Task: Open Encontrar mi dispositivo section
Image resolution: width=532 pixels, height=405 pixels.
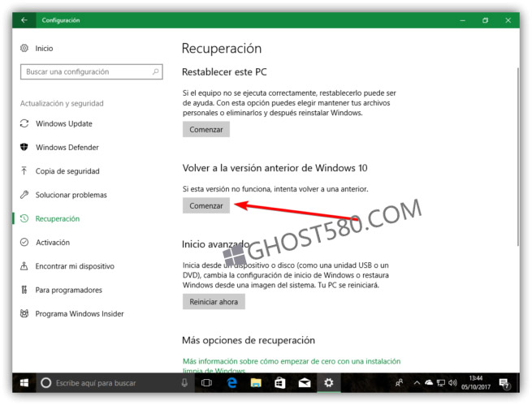Action: [75, 266]
